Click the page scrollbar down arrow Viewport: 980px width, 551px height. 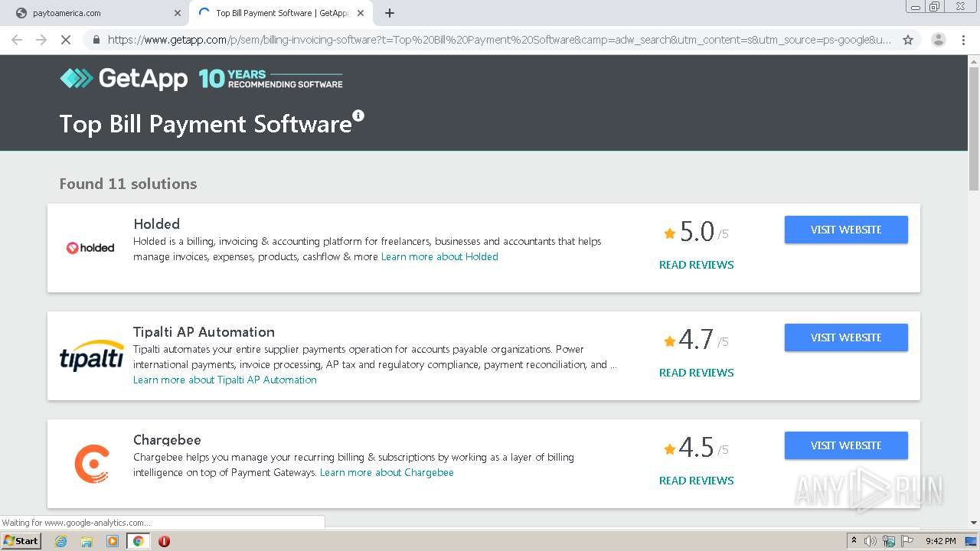pyautogui.click(x=974, y=523)
